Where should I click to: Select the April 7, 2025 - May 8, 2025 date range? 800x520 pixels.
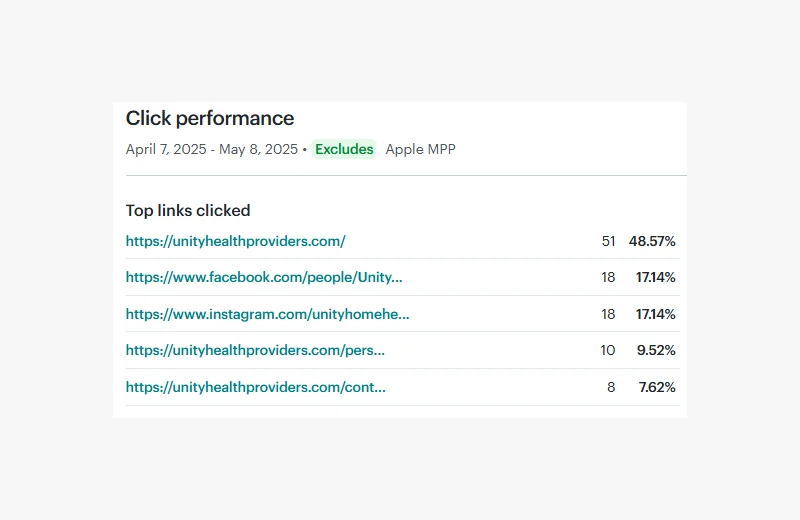coord(212,149)
